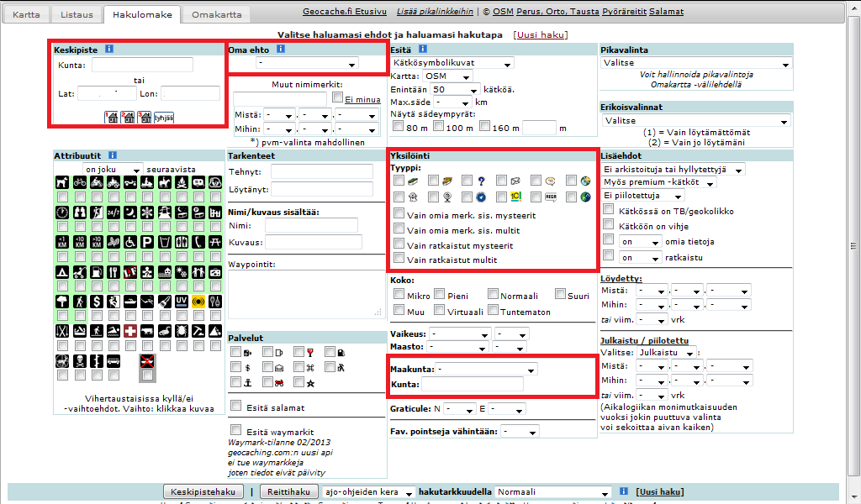Viewport: 861px width, 504px height.
Task: Click the info icon beside Keskipiste
Action: tap(109, 49)
